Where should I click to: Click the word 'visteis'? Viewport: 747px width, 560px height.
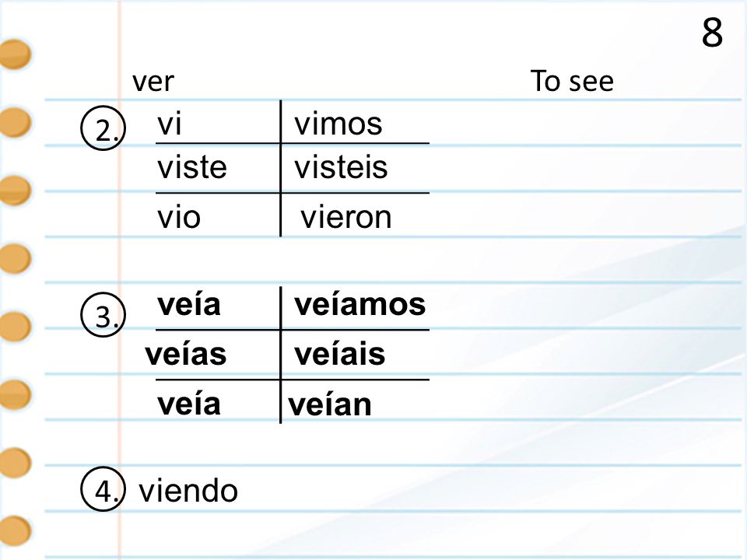point(341,168)
